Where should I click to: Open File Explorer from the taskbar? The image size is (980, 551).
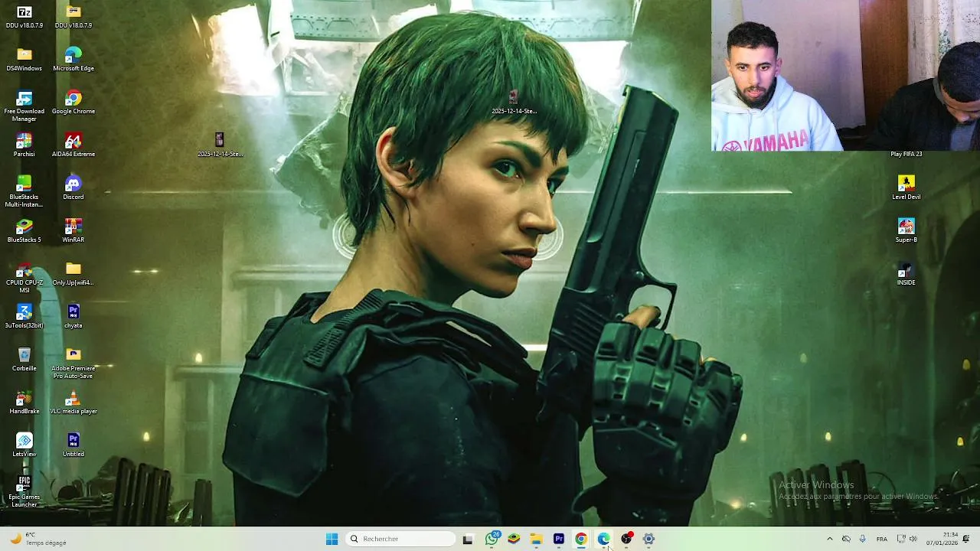tap(536, 539)
